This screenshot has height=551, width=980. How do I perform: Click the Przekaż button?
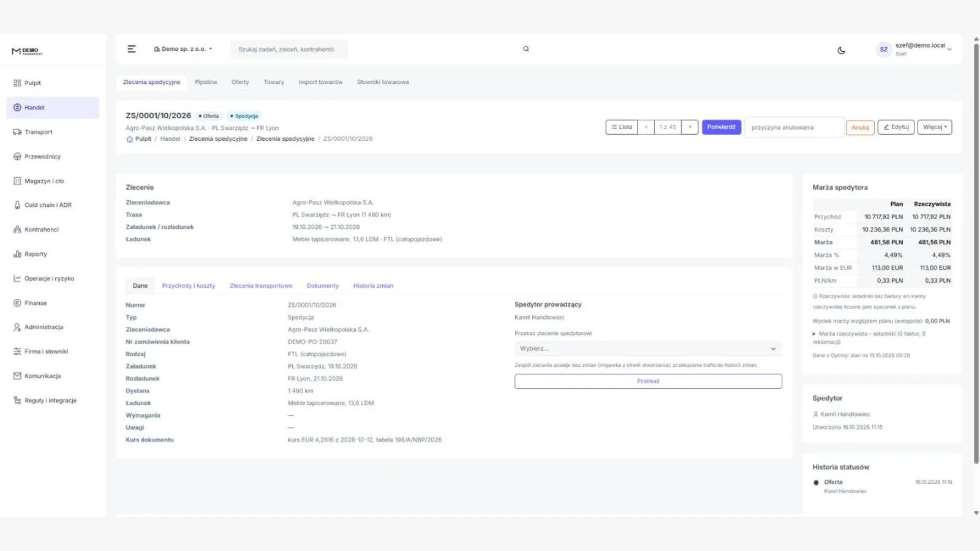pos(648,381)
